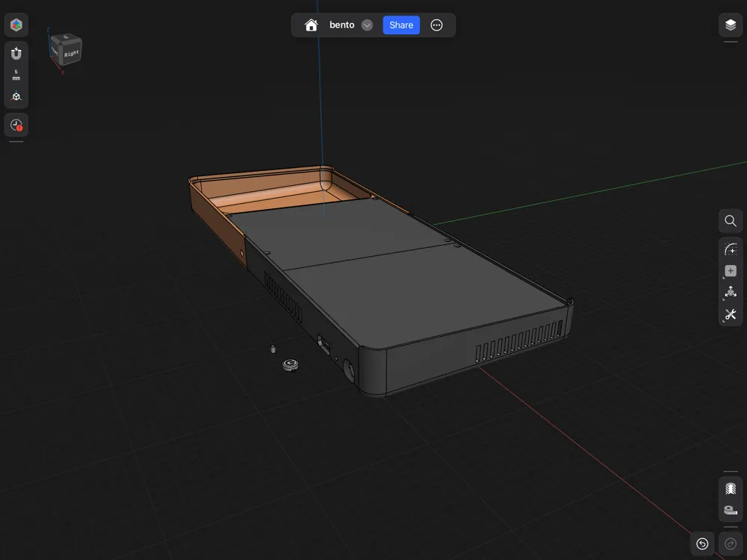The width and height of the screenshot is (747, 560).
Task: Click the Share button
Action: [x=401, y=25]
